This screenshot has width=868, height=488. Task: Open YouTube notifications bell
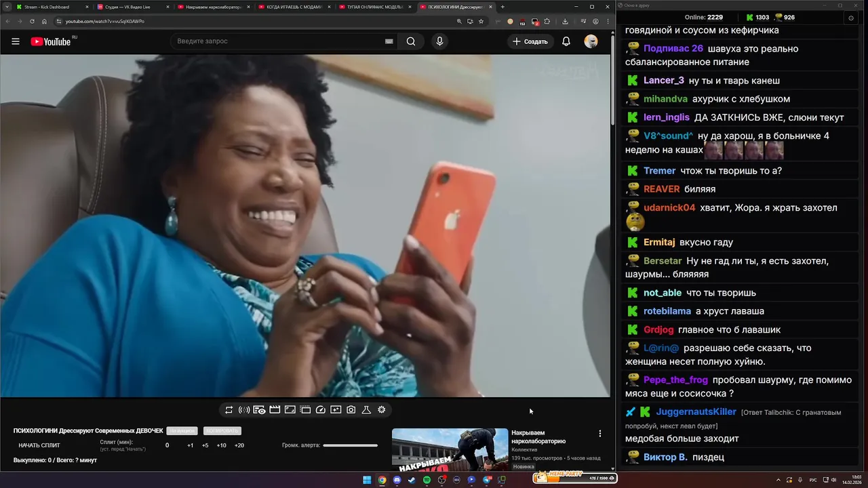click(x=566, y=41)
